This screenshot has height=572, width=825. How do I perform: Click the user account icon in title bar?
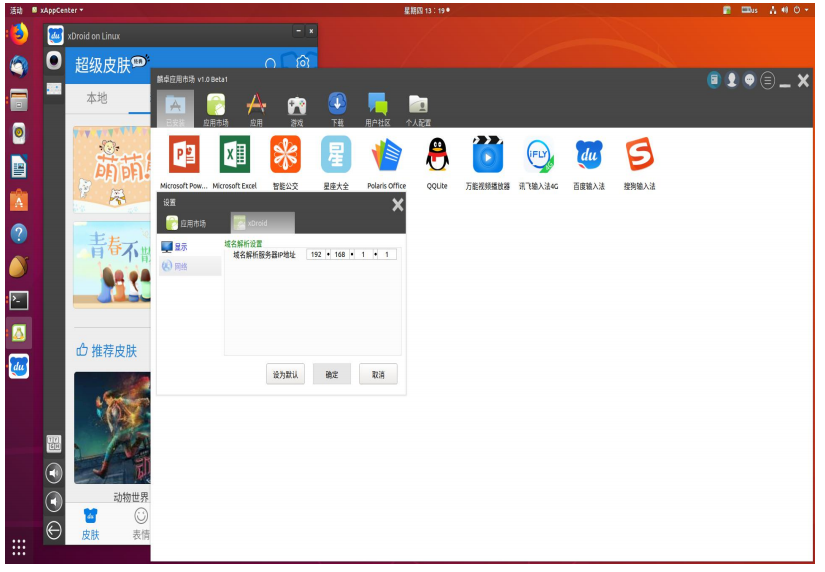[732, 80]
